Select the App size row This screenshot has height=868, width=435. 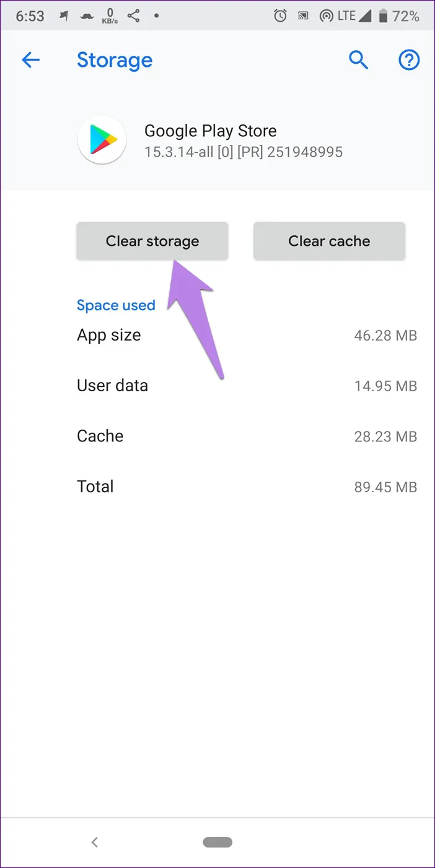click(247, 336)
